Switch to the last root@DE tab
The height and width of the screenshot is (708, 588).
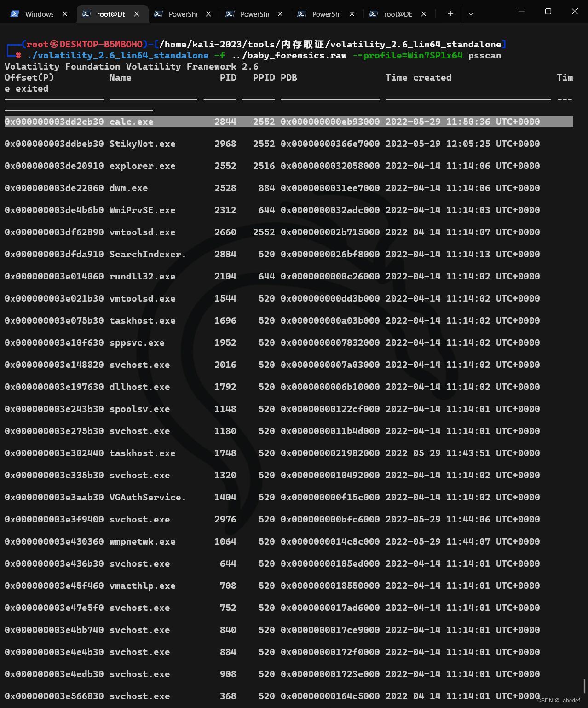[x=398, y=14]
